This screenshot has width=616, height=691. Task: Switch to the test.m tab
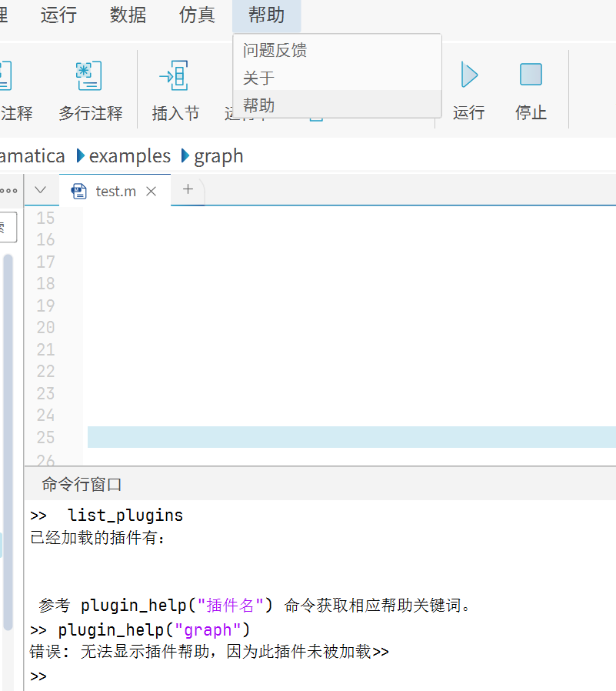point(115,191)
